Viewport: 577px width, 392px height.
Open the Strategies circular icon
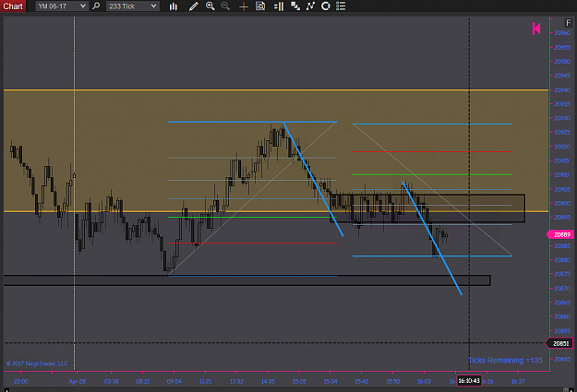pos(326,6)
